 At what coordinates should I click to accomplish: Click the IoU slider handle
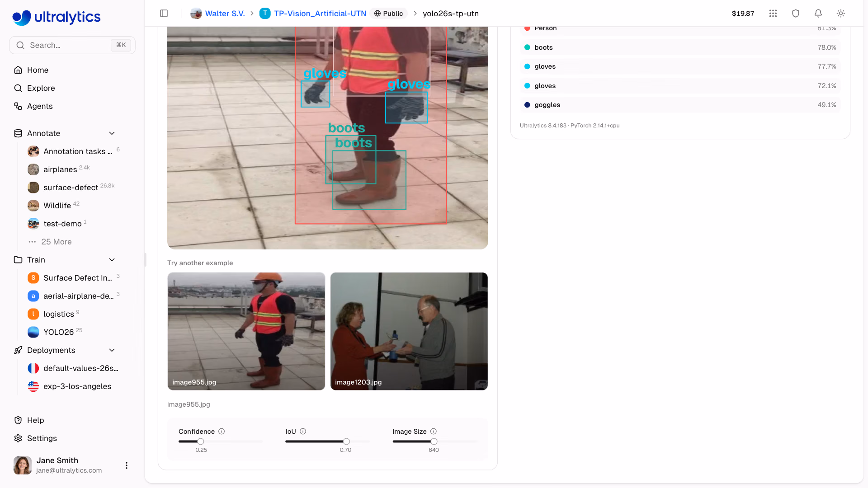[346, 441]
